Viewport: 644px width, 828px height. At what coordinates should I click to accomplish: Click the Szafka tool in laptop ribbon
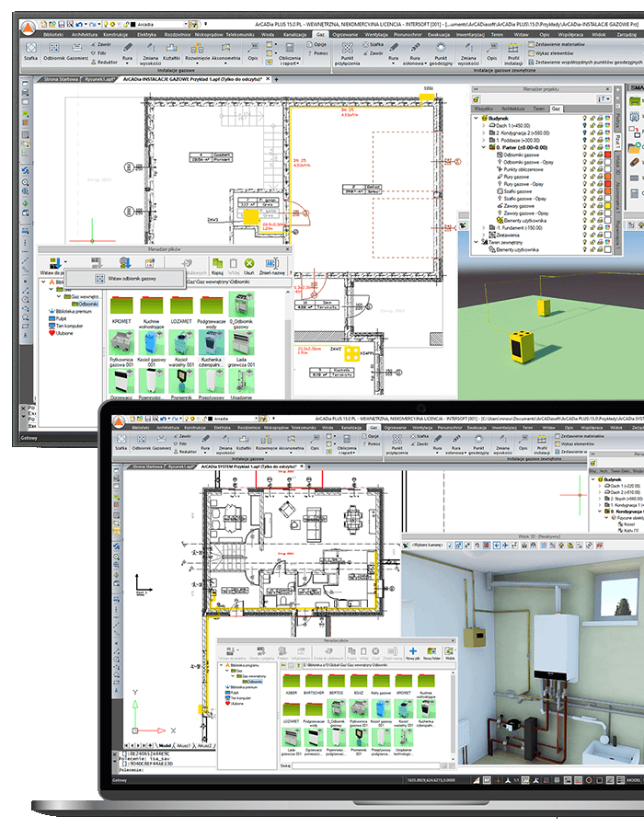tap(121, 442)
